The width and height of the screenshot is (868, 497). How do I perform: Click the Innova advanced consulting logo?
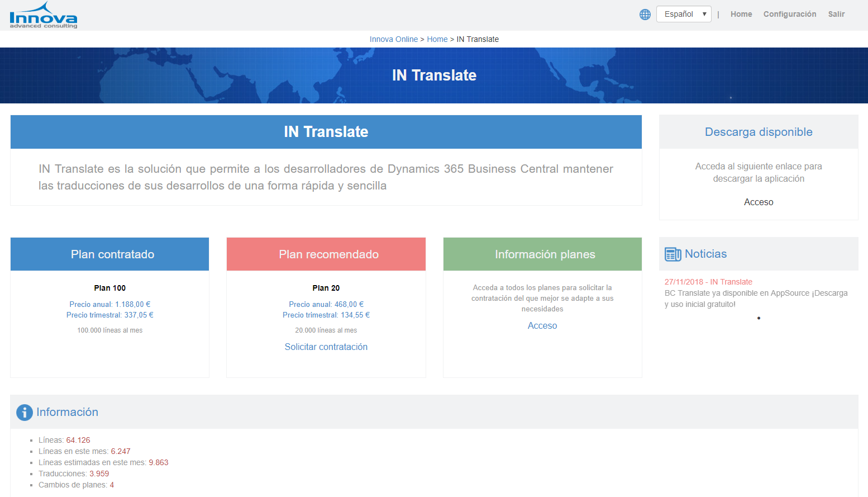coord(44,15)
